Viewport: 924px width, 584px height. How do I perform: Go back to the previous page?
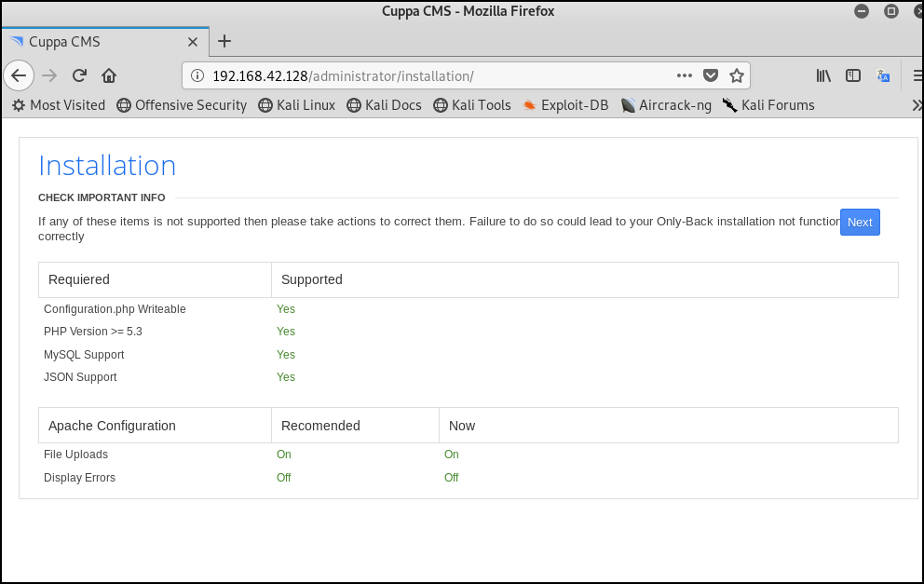pyautogui.click(x=19, y=76)
